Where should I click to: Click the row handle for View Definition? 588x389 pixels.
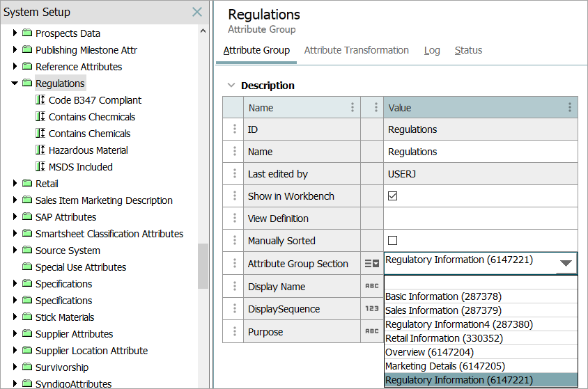point(235,218)
